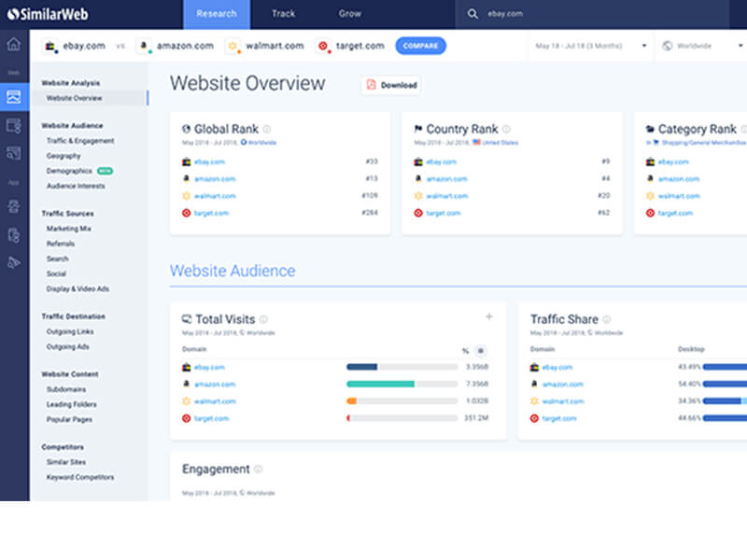The width and height of the screenshot is (747, 560).
Task: Open Outgoing Links in sidebar
Action: click(70, 331)
